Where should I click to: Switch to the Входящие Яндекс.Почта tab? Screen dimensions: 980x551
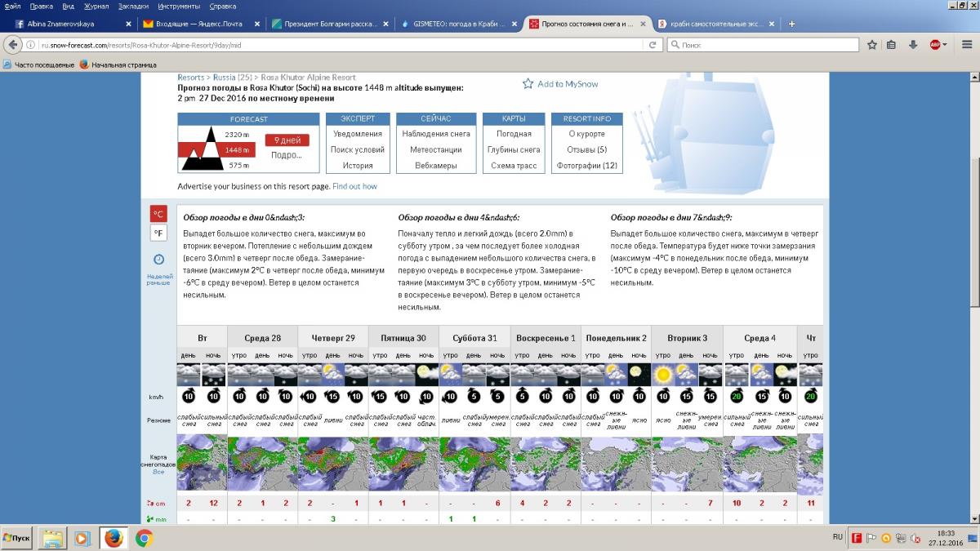tap(200, 24)
